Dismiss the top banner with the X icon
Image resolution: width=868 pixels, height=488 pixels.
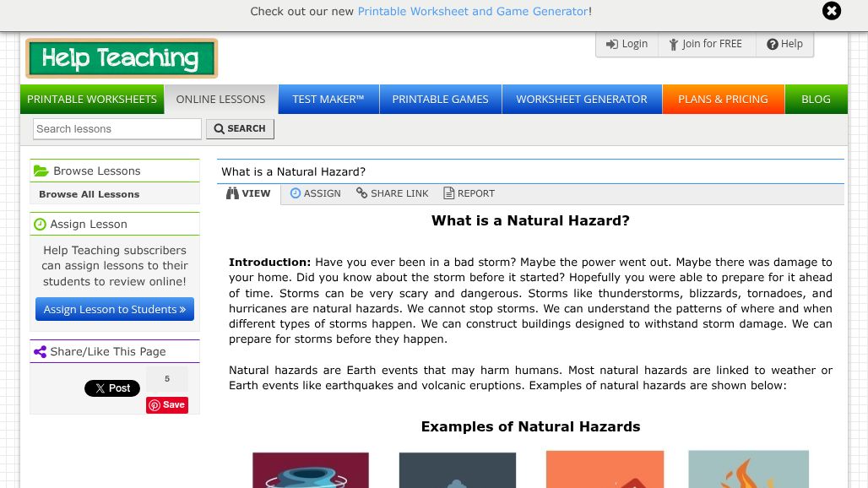coord(832,11)
